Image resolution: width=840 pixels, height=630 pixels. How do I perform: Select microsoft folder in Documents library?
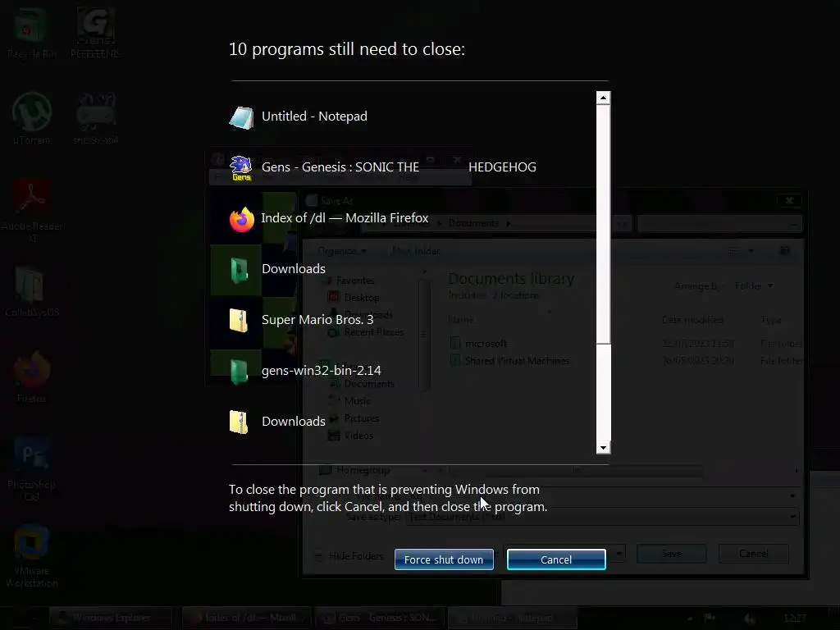point(479,344)
